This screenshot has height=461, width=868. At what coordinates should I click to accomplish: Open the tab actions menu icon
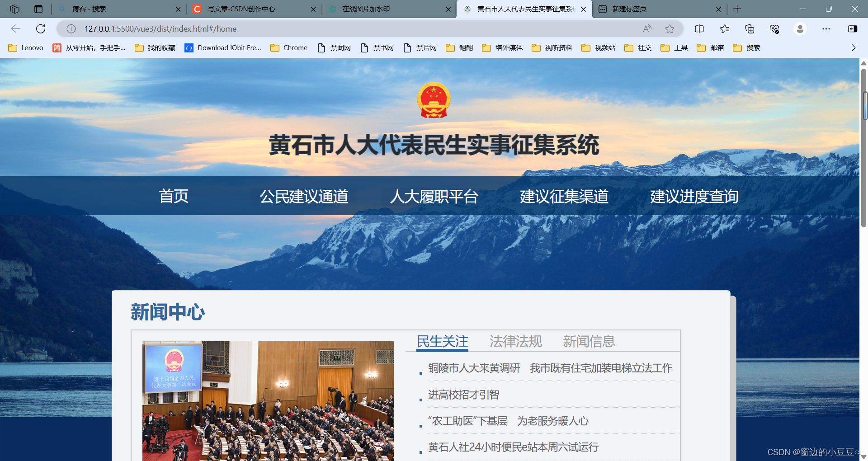point(38,9)
